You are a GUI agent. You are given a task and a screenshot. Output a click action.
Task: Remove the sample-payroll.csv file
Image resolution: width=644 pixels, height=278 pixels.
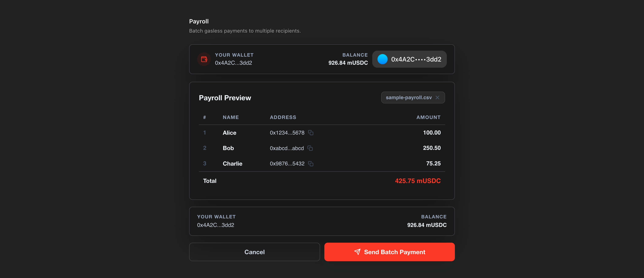(437, 97)
